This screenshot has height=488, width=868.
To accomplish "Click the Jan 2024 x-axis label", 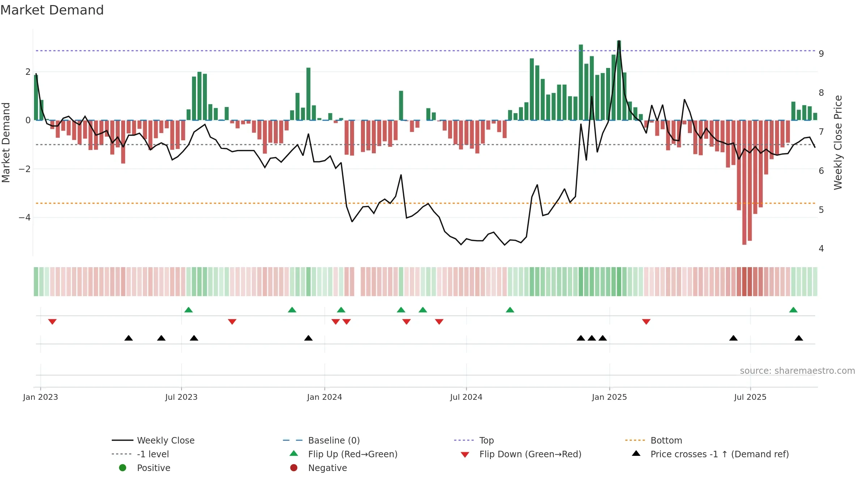I will point(324,397).
